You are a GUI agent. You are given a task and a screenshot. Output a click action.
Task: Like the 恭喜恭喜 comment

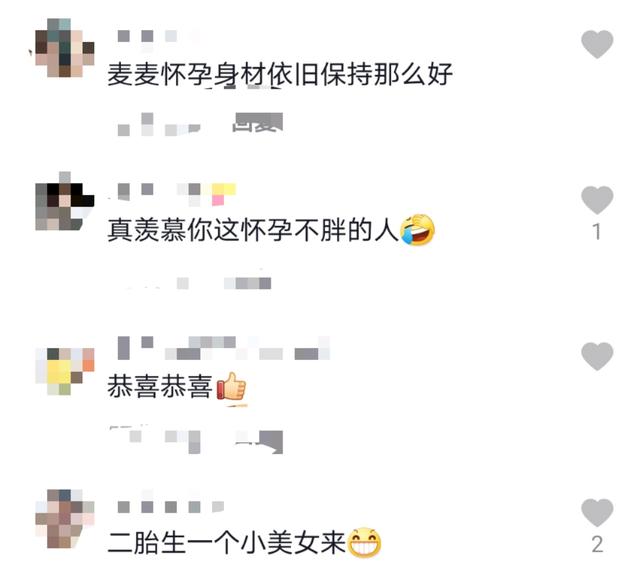[x=597, y=356]
